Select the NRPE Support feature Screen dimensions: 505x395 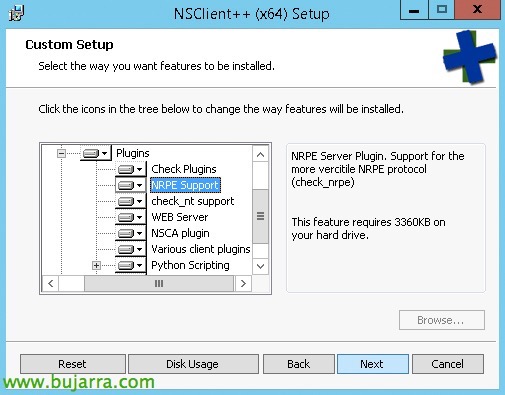[185, 185]
